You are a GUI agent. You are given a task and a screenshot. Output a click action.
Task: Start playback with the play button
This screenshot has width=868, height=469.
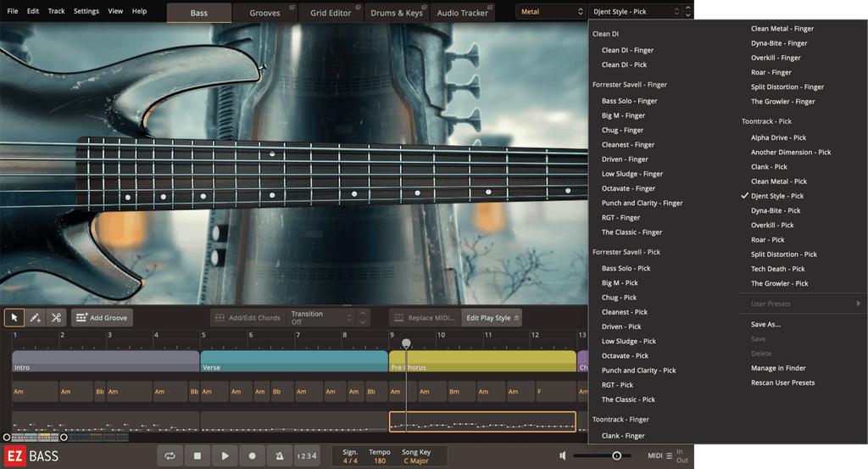point(225,455)
